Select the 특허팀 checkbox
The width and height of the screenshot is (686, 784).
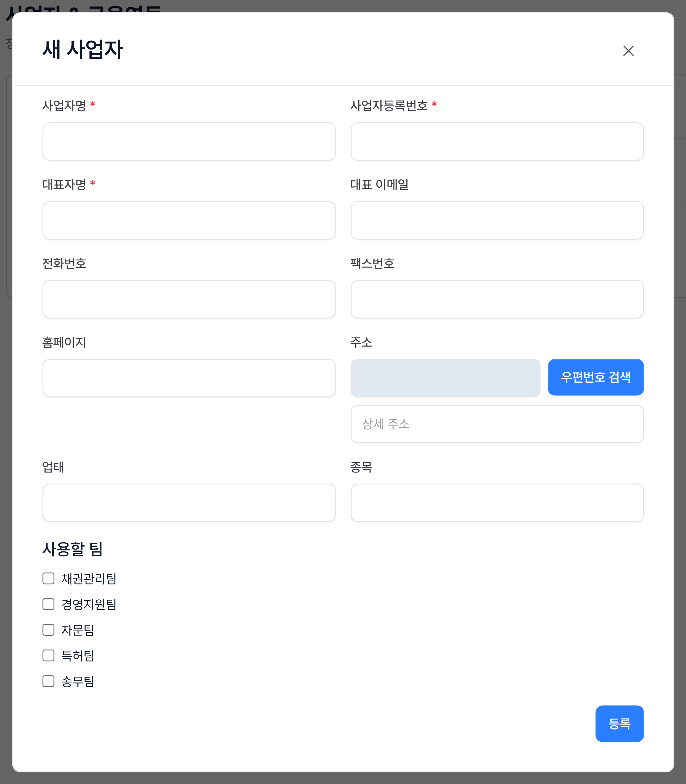48,655
